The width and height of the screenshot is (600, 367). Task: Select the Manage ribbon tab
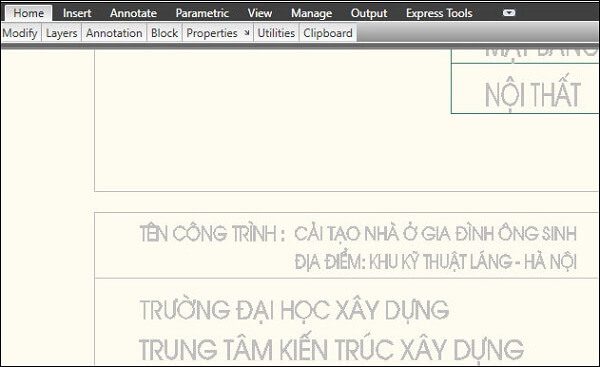click(x=311, y=13)
